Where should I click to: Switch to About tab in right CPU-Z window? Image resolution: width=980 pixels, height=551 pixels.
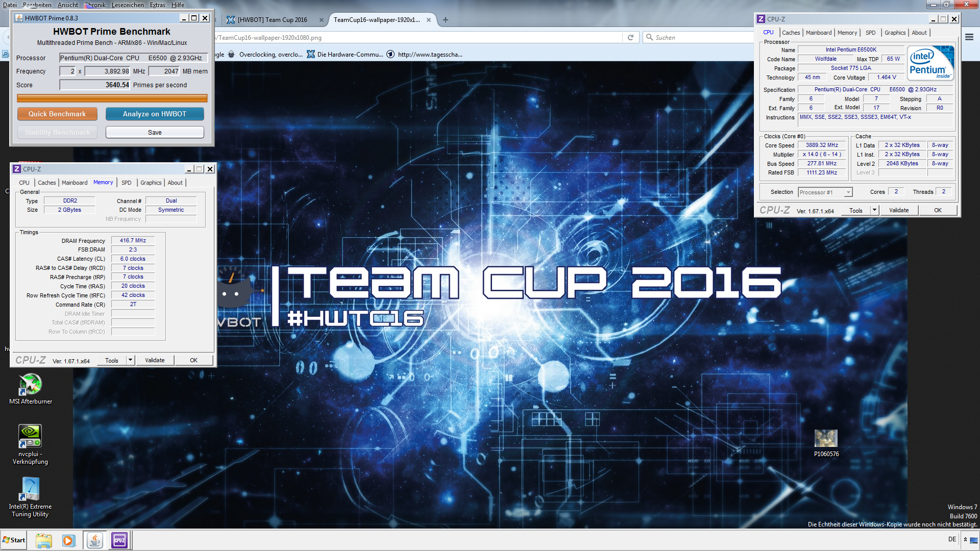[919, 33]
